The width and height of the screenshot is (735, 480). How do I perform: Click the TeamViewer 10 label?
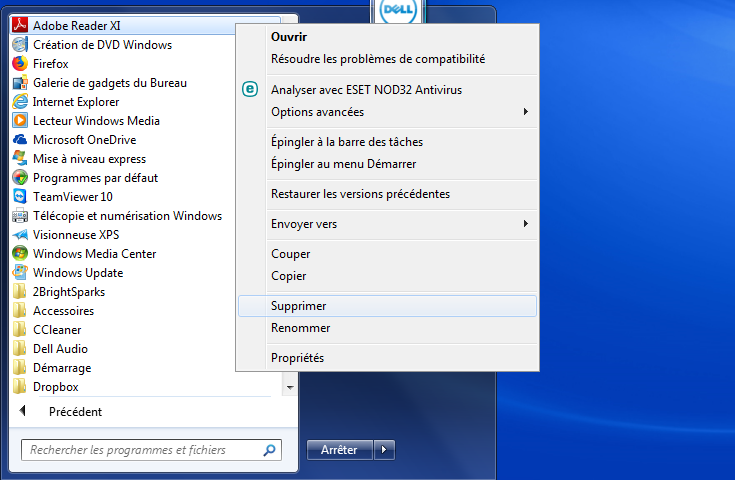(73, 196)
